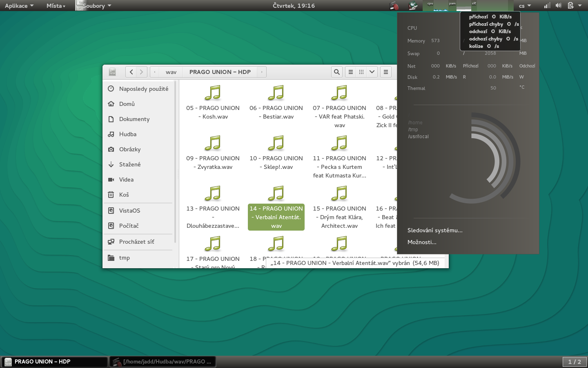Open the "Soubory" application menu
Viewport: 588px width, 368px height.
click(x=94, y=6)
